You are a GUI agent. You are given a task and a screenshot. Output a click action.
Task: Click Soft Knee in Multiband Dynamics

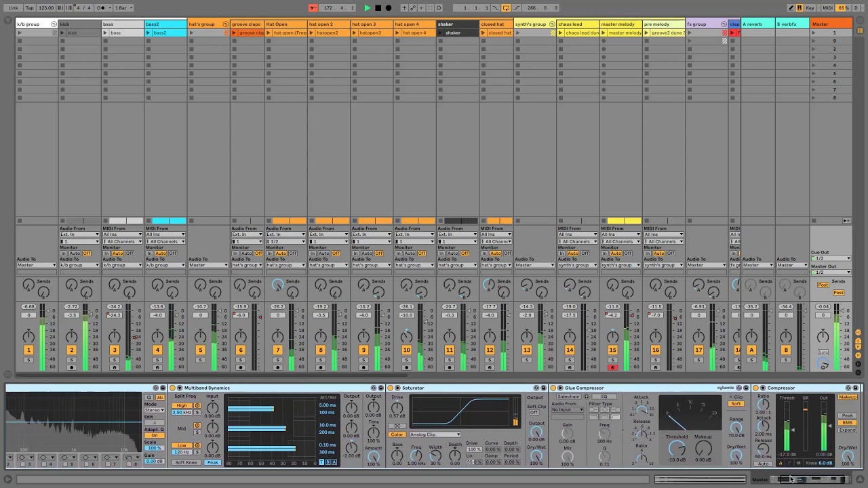(186, 462)
